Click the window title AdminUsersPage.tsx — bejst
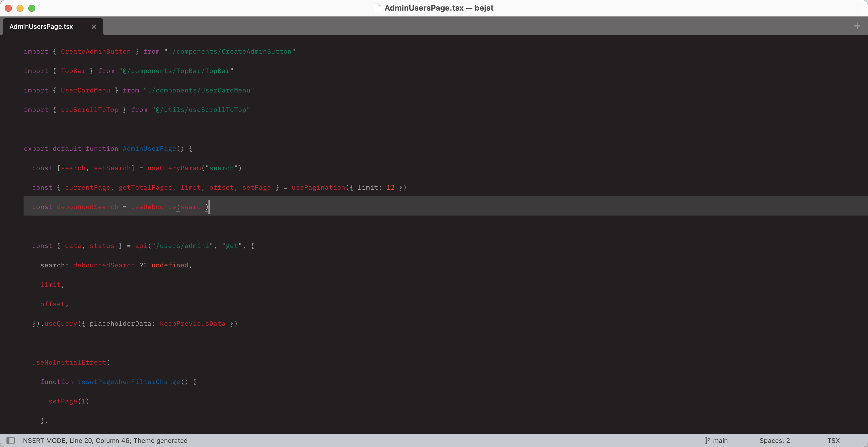The height and width of the screenshot is (447, 868). click(x=439, y=8)
